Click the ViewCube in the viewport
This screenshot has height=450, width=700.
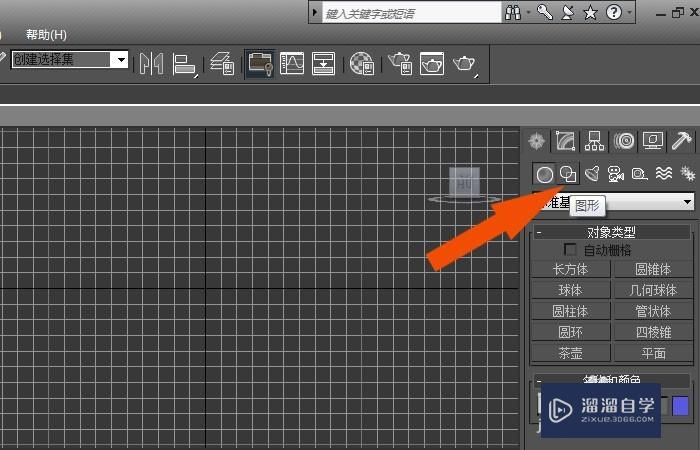464,183
